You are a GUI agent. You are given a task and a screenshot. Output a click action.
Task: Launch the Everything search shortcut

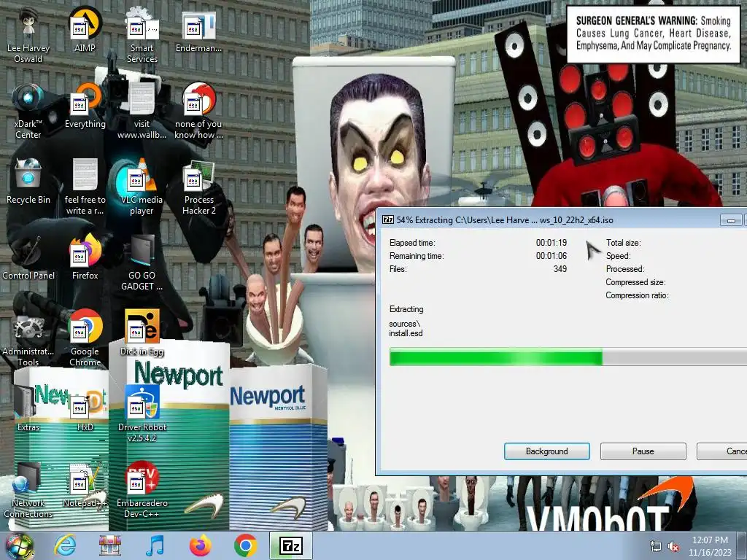tap(85, 106)
